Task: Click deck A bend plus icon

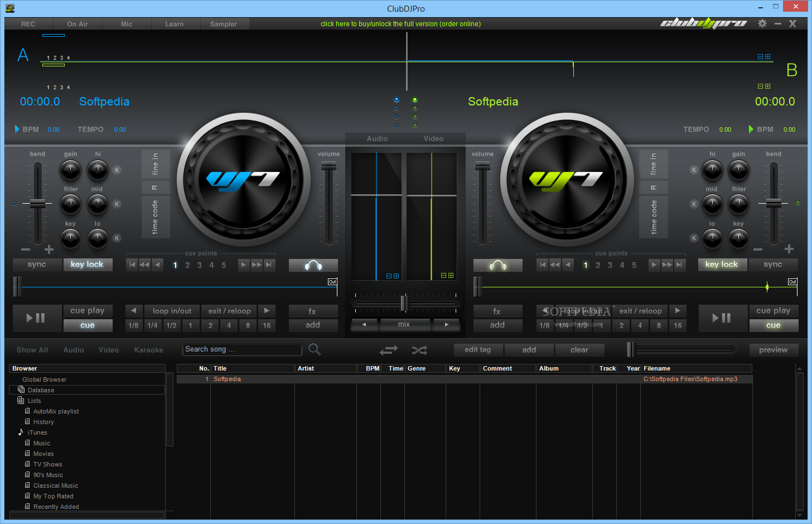Action: (x=49, y=249)
